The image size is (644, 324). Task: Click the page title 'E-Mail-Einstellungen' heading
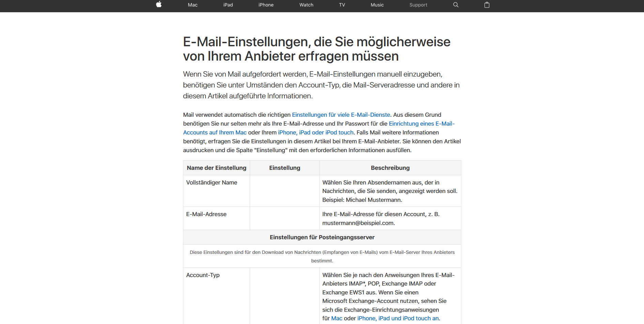click(317, 49)
